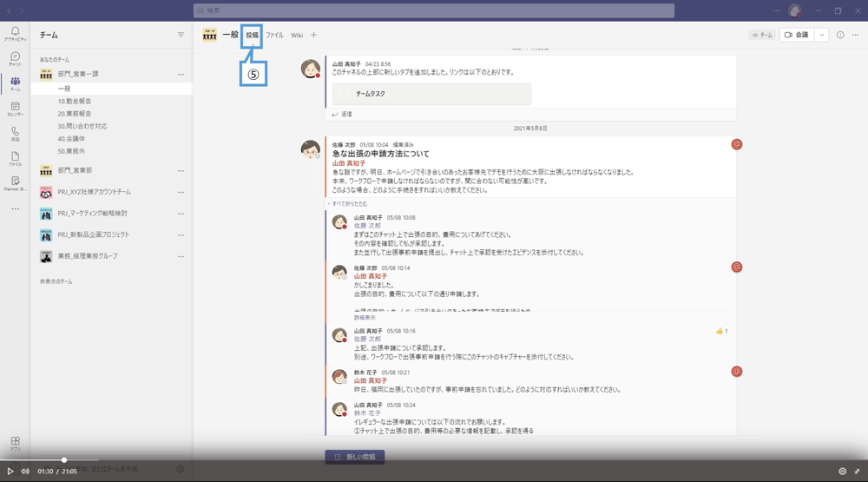Image resolution: width=868 pixels, height=482 pixels.
Task: Toggle video volume speaker icon
Action: (25, 472)
